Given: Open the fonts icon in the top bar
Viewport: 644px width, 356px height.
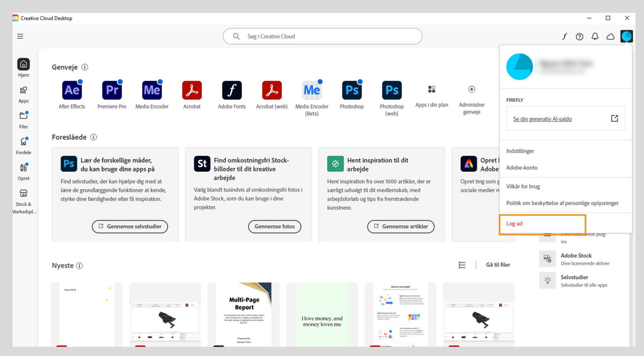Looking at the screenshot, I should [565, 36].
